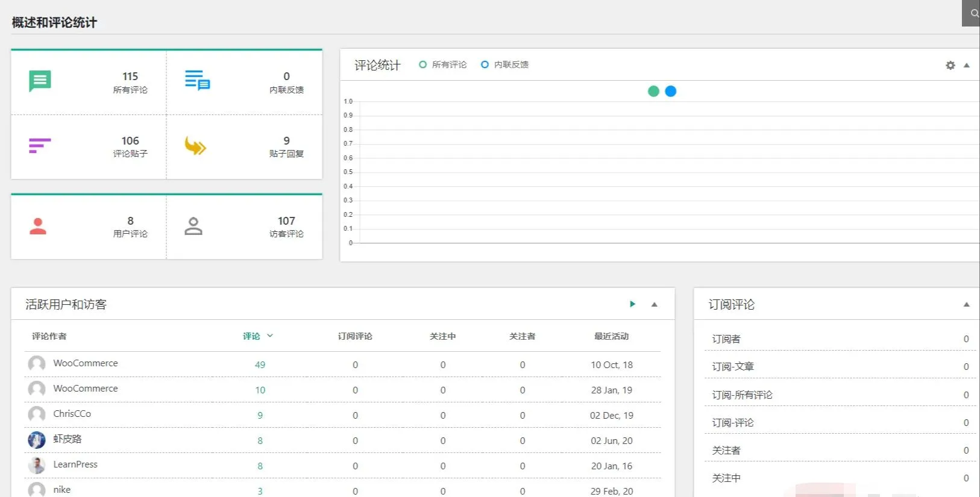Click the 0 内联反馈 stat

pos(286,83)
